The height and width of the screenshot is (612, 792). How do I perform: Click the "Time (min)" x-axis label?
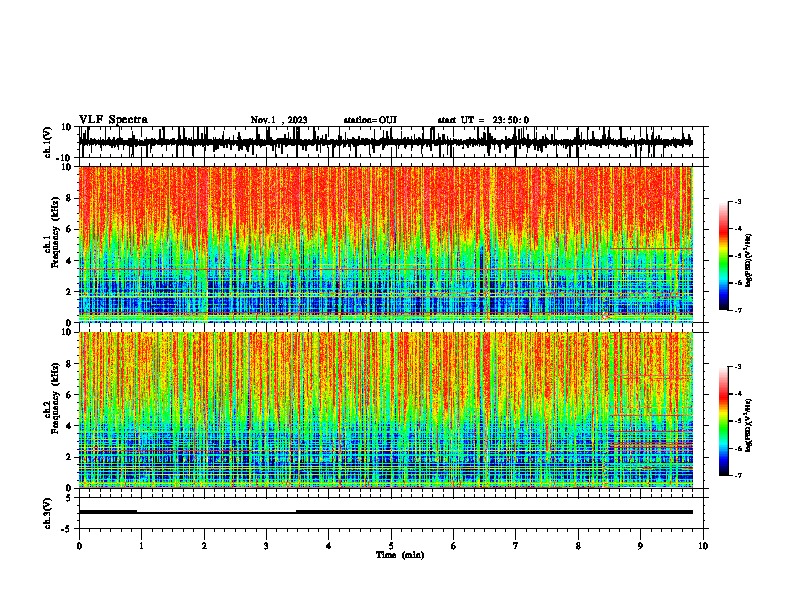tap(400, 555)
